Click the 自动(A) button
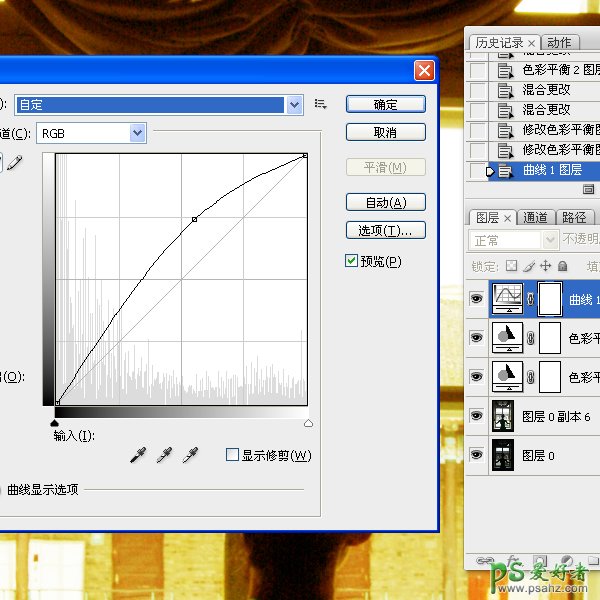Screen dimensions: 600x600 [385, 203]
